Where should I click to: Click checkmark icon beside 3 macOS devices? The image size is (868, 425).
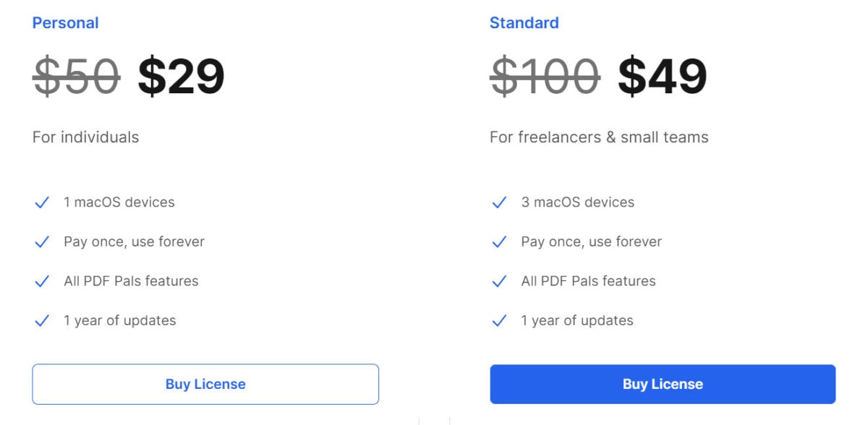pyautogui.click(x=499, y=202)
